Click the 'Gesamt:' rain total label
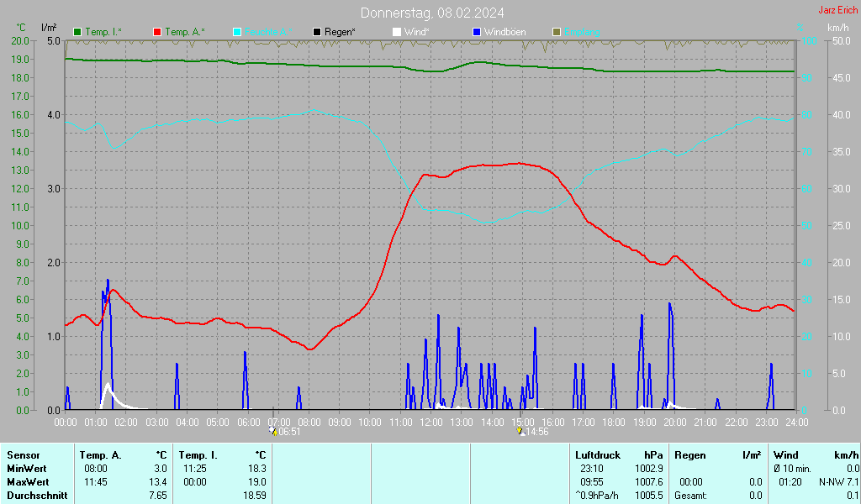 click(x=691, y=496)
